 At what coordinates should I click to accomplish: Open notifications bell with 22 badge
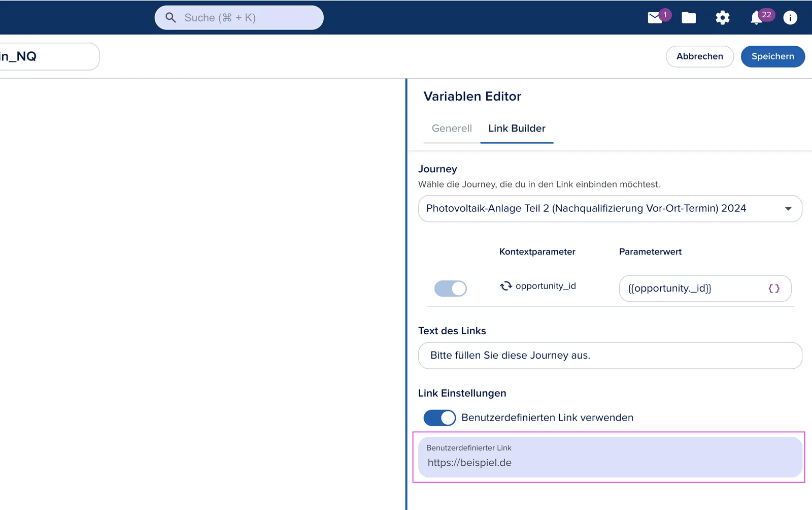coord(757,18)
